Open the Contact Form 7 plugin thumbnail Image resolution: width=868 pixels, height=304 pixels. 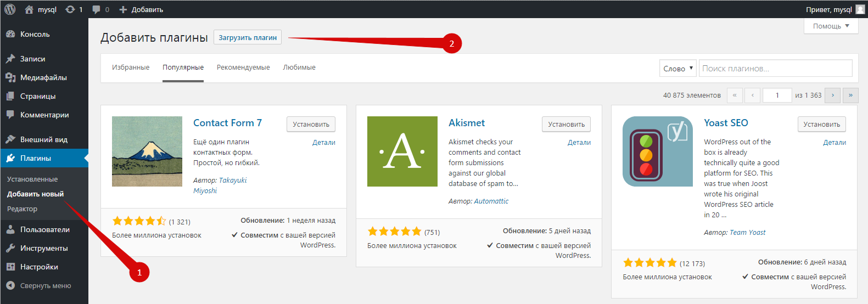tap(147, 151)
